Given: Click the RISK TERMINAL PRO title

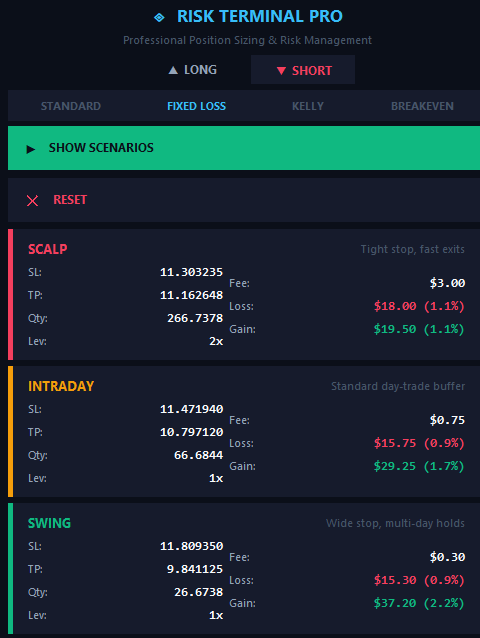Looking at the screenshot, I should click(x=260, y=17).
